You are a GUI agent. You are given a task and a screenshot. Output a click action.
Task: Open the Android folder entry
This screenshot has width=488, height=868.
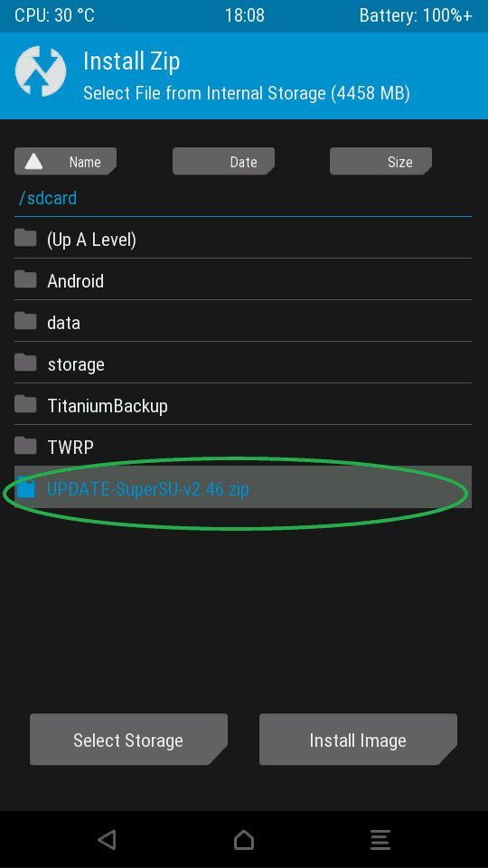point(243,280)
